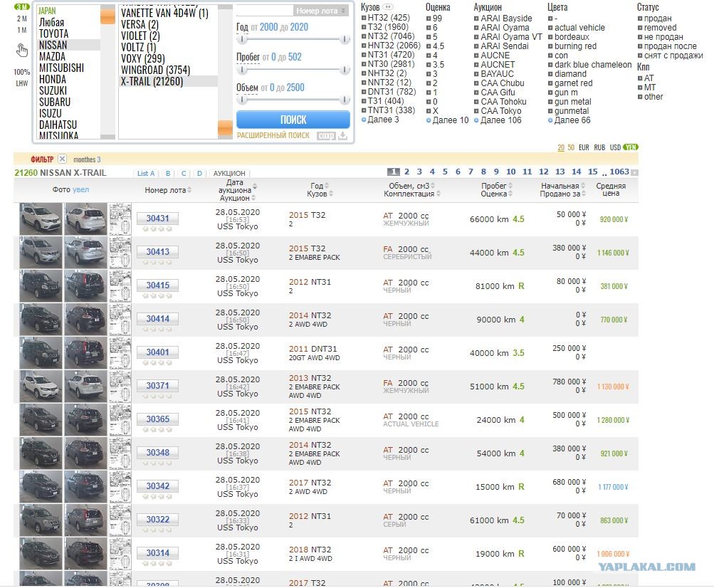Image resolution: width=714 pixels, height=588 pixels.
Task: Remove the filter with the X icon
Action: (x=63, y=159)
